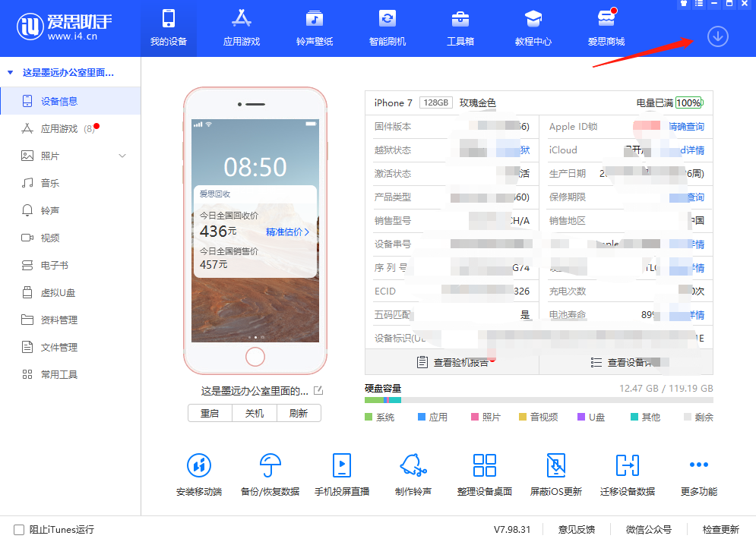
Task: Click the green 系统 legend swatch
Action: pos(369,417)
